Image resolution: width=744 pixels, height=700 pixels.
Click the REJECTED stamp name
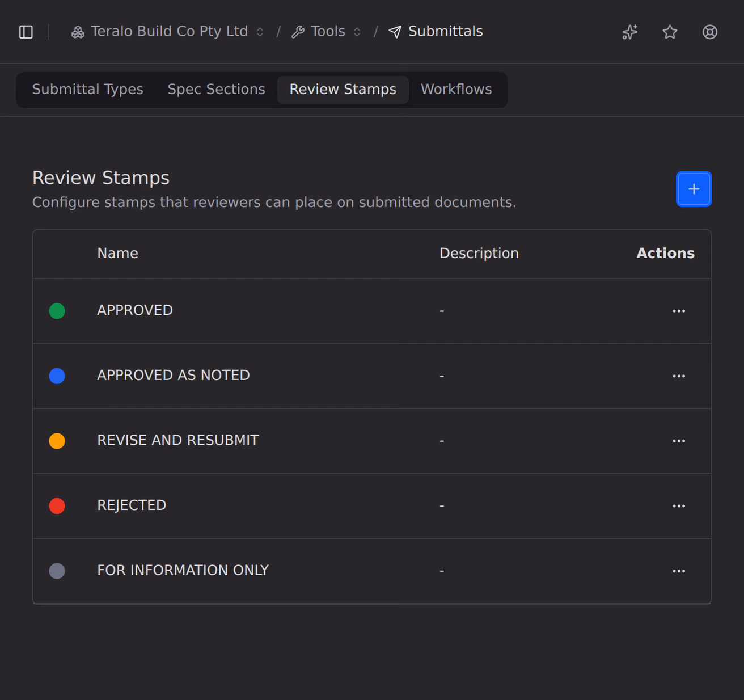(x=132, y=505)
